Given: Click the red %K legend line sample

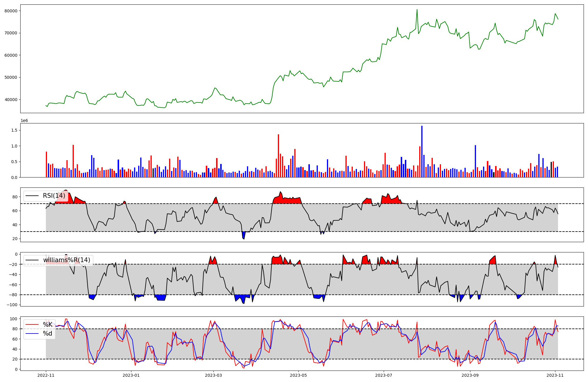Looking at the screenshot, I should [32, 324].
